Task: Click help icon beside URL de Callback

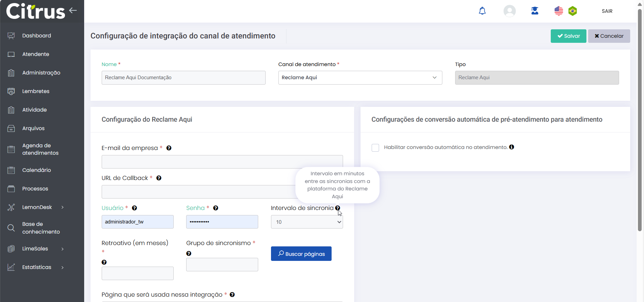Action: click(159, 178)
